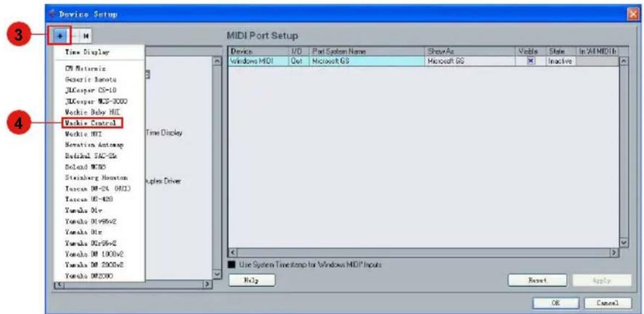This screenshot has height=314, width=644.
Task: Select Yamaha 01x entry
Action: click(x=83, y=232)
